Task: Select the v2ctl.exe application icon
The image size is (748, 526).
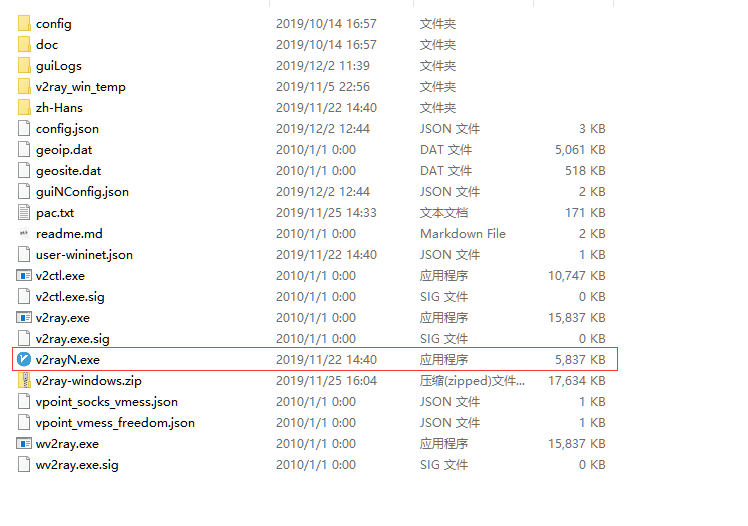Action: (25, 275)
